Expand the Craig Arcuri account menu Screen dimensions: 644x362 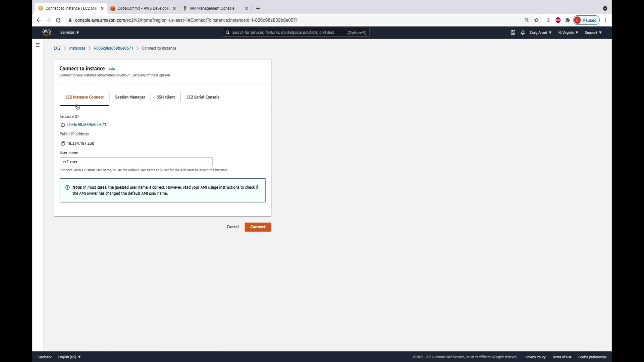point(540,33)
